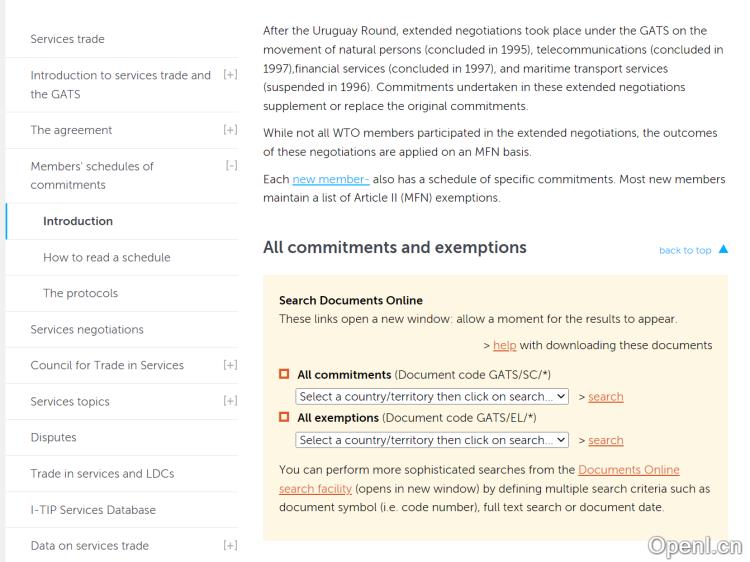Open the Documents Online search facility link

pos(628,470)
